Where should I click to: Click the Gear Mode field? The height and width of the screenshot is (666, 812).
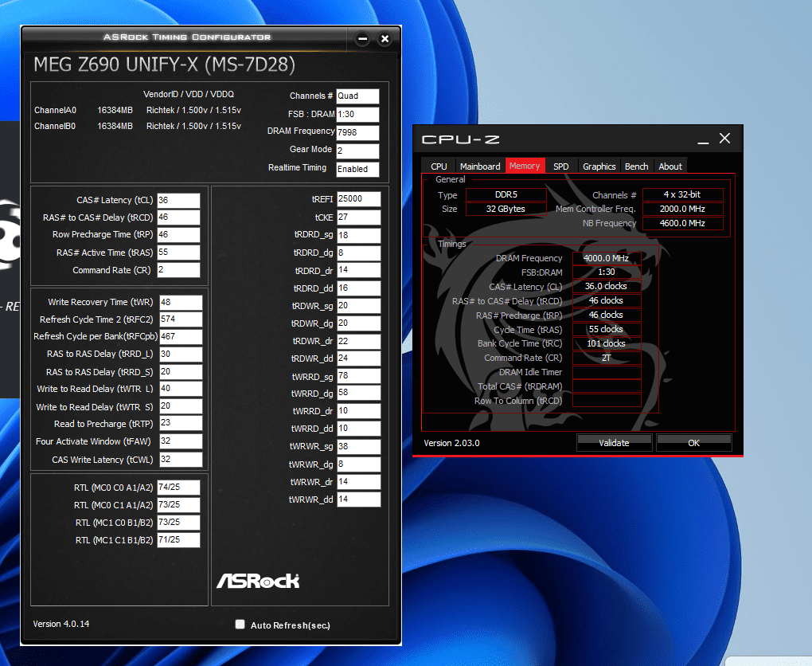(x=357, y=151)
